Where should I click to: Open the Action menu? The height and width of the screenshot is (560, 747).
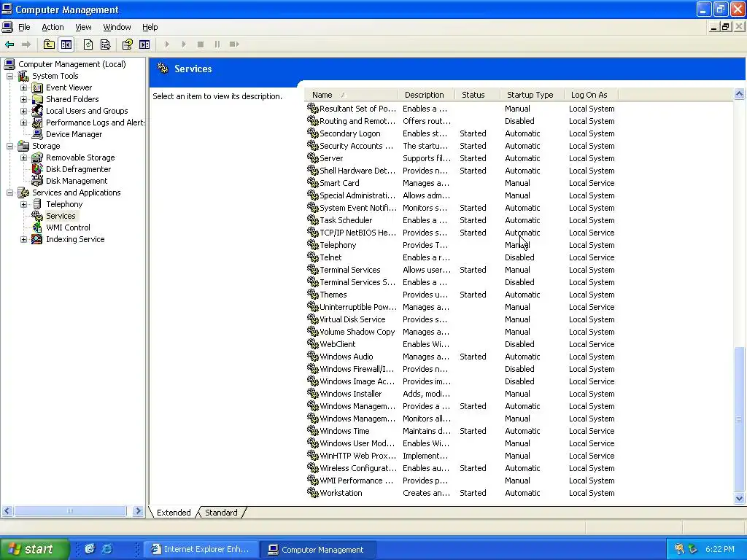click(53, 27)
